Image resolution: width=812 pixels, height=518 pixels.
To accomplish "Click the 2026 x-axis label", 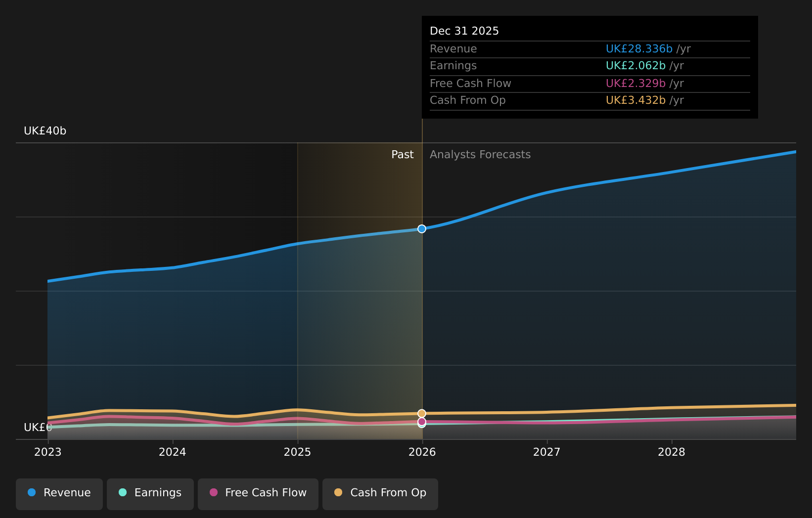I will [x=422, y=452].
